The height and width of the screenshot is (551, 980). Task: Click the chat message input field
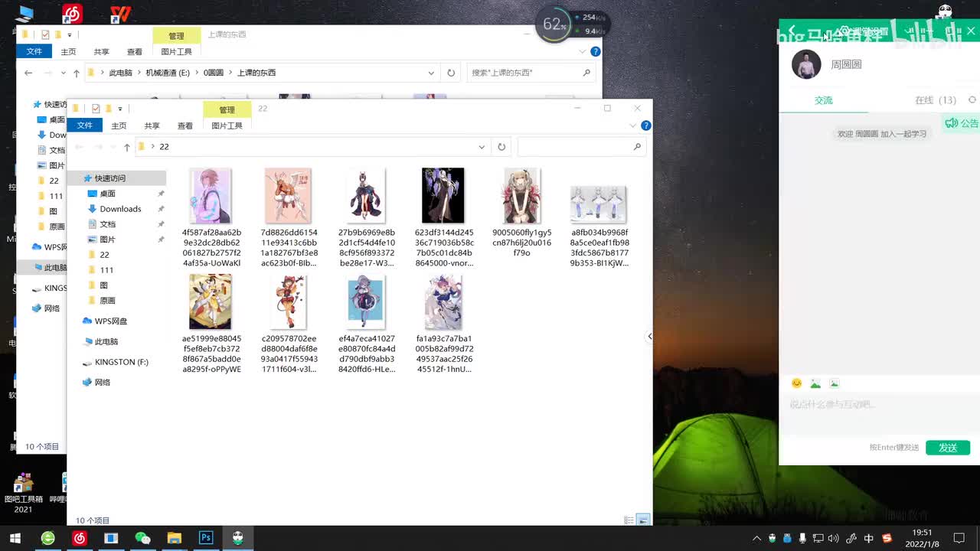879,413
